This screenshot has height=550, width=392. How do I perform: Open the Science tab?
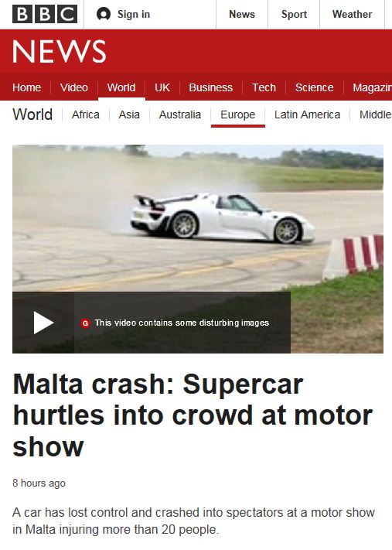[314, 87]
